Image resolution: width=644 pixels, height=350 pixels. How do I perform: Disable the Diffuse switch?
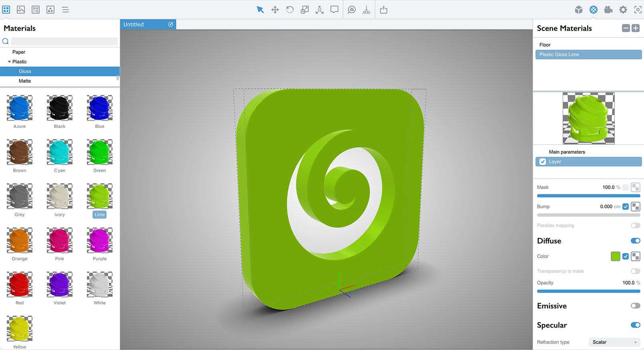click(636, 241)
